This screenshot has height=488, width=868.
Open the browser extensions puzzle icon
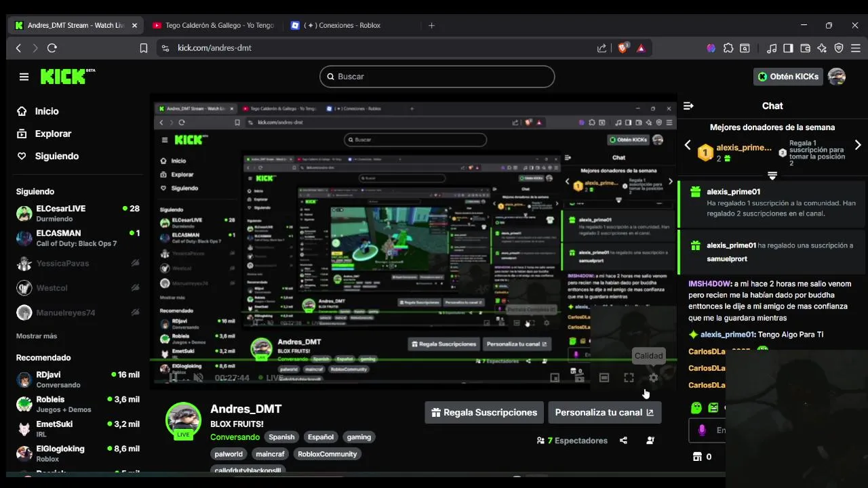pyautogui.click(x=728, y=48)
